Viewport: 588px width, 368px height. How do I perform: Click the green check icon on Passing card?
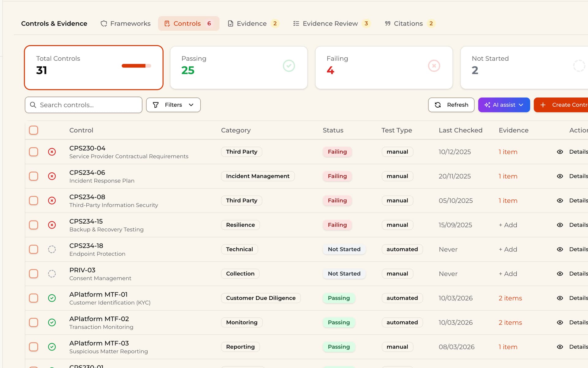click(x=289, y=66)
